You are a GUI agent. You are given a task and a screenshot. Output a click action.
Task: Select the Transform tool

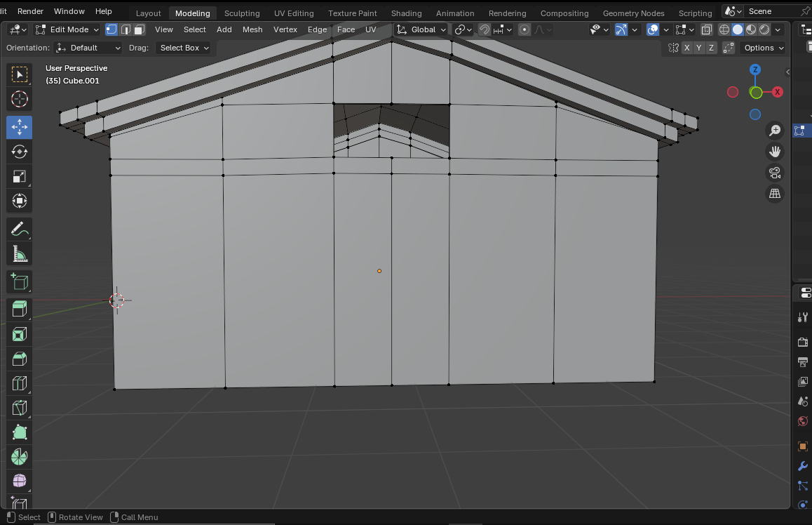19,201
